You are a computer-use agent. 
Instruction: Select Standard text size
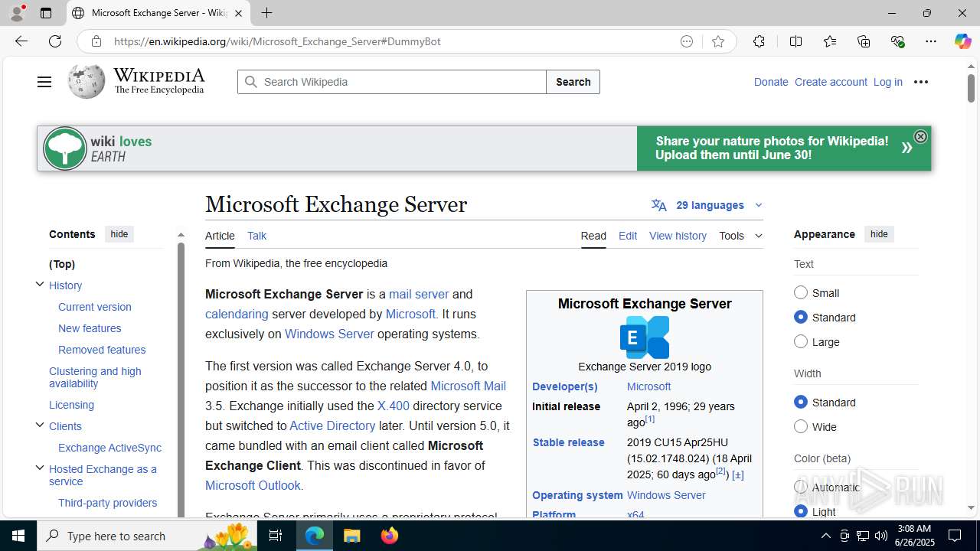click(x=801, y=317)
